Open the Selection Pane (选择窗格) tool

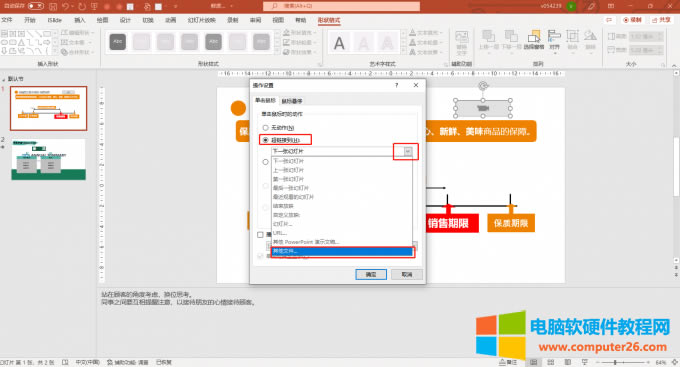coord(534,40)
